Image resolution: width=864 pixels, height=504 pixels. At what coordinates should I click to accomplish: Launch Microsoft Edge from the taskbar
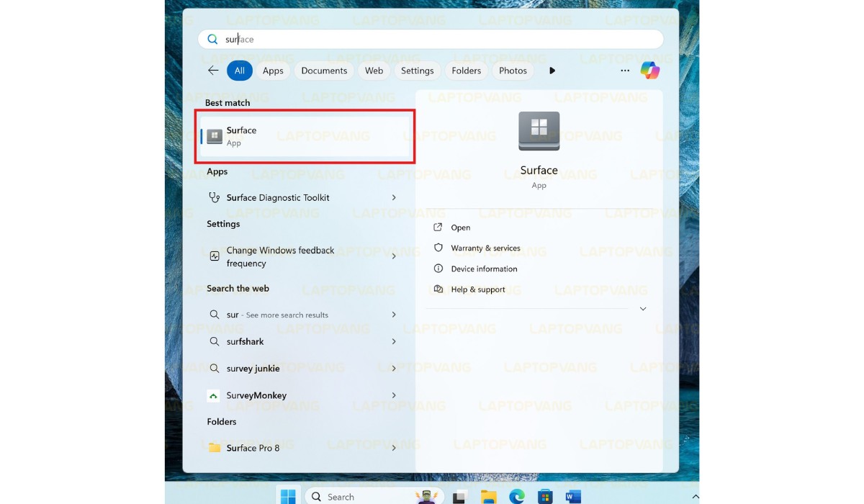coord(517,497)
